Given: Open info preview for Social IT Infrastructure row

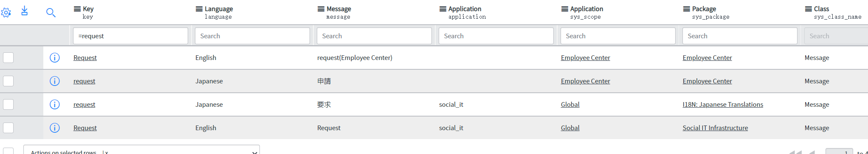Looking at the screenshot, I should tap(55, 128).
